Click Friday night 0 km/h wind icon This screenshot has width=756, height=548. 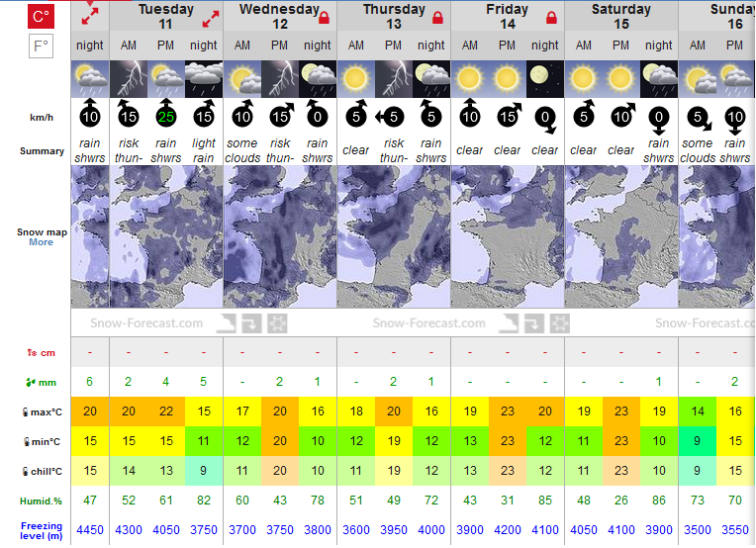coord(546,120)
